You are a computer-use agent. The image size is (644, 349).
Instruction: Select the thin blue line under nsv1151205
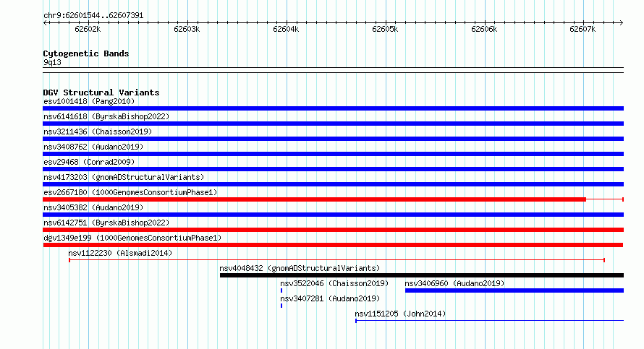tap(490, 321)
